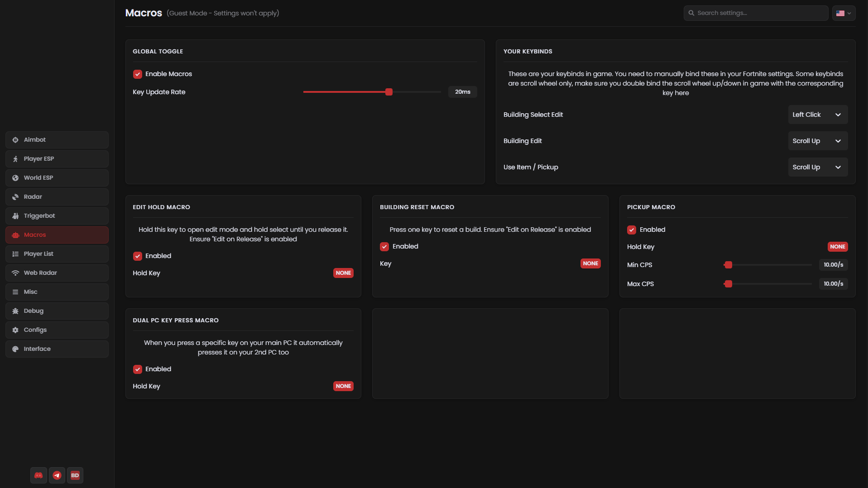Set Hold Key NONE in Dual PC Macro
Screen dimensions: 868x488
[343, 386]
